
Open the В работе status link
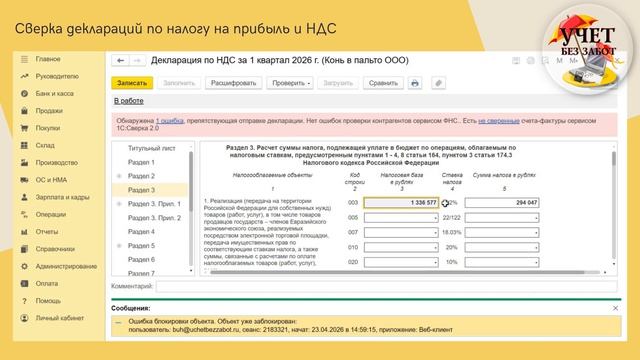[129, 101]
